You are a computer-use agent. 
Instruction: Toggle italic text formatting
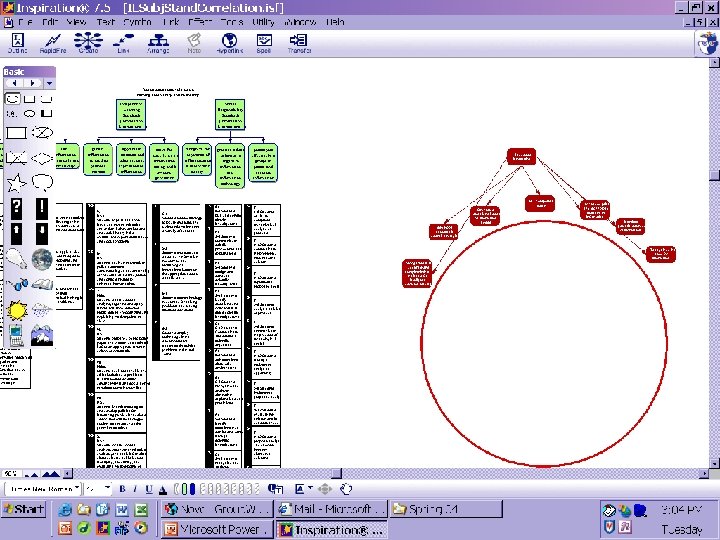[x=135, y=489]
